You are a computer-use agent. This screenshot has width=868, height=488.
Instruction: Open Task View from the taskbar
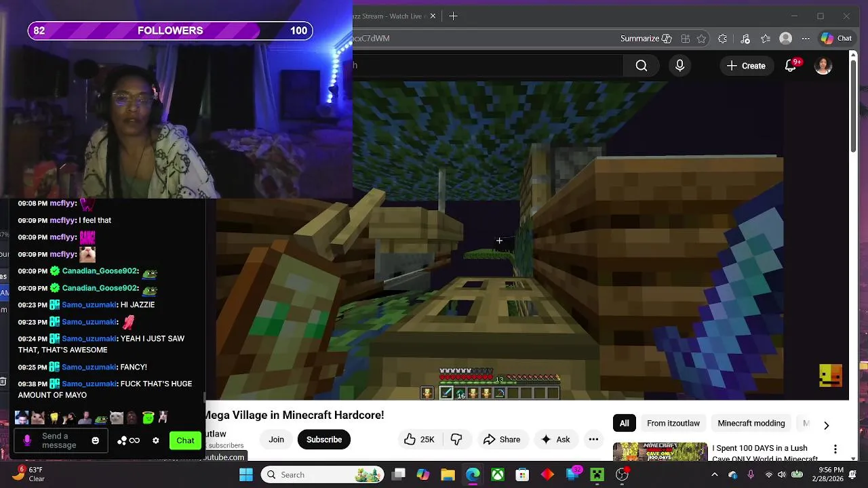[x=399, y=474]
